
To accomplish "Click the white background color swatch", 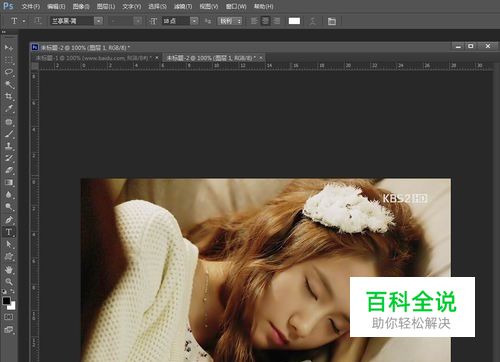I will click(x=12, y=306).
